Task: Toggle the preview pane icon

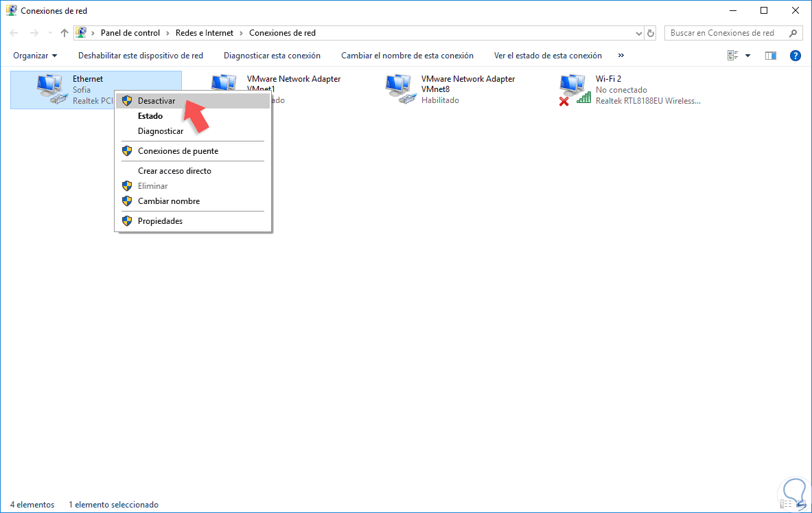Action: [x=771, y=56]
